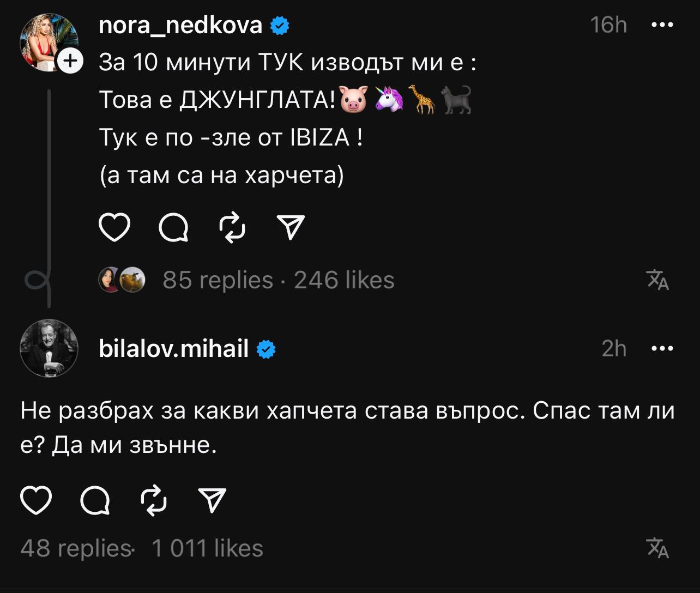Open the bilalov.mihail profile link
The width and height of the screenshot is (700, 593).
pyautogui.click(x=173, y=348)
